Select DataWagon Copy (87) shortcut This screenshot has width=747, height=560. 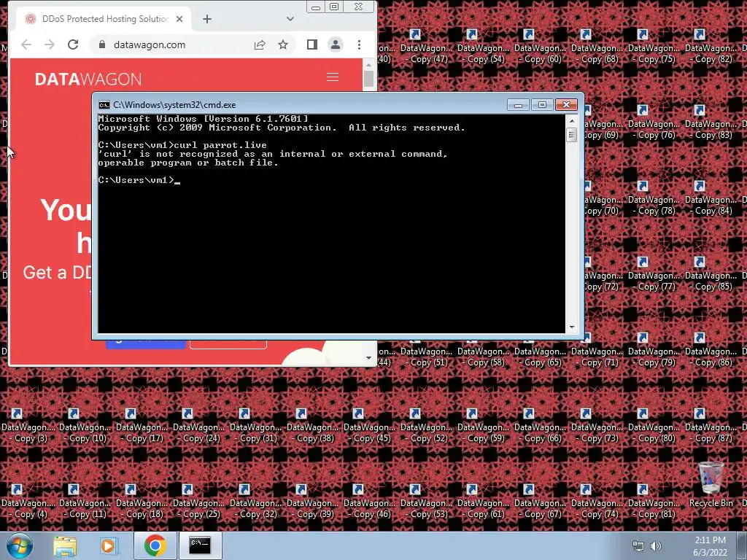coord(711,425)
